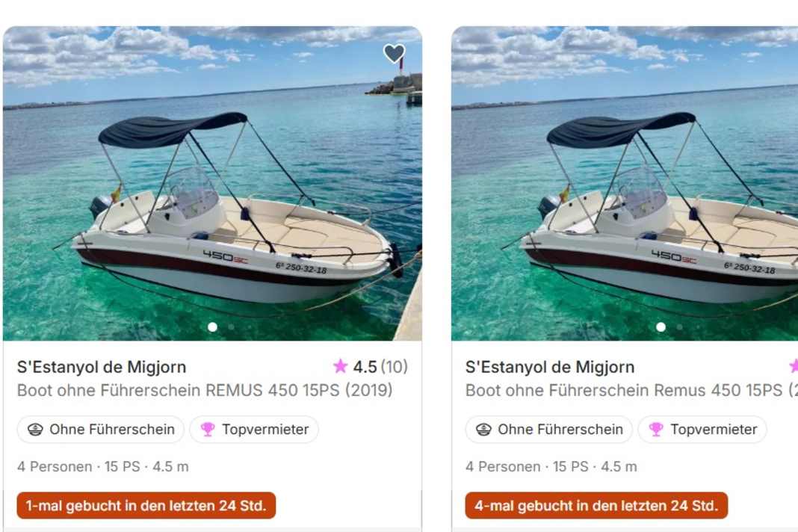Open the right boat photo
This screenshot has width=798, height=532.
[x=625, y=183]
